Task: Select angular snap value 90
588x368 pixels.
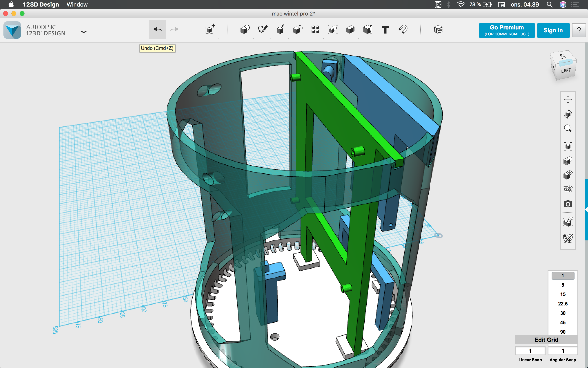Action: [x=563, y=332]
